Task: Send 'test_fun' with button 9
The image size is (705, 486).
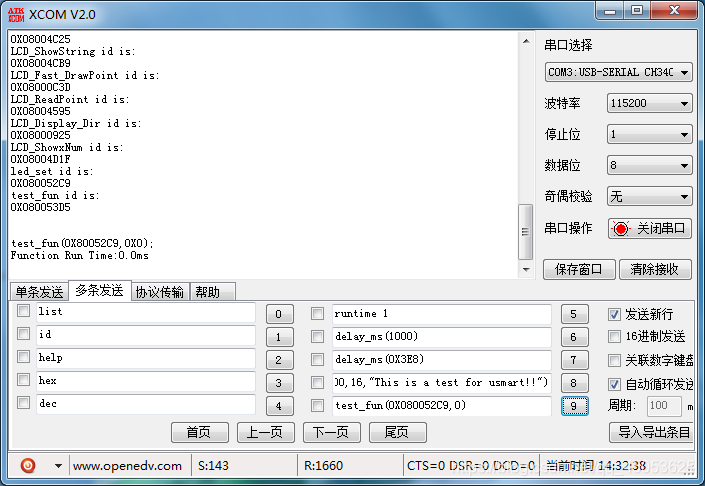Action: click(x=574, y=406)
